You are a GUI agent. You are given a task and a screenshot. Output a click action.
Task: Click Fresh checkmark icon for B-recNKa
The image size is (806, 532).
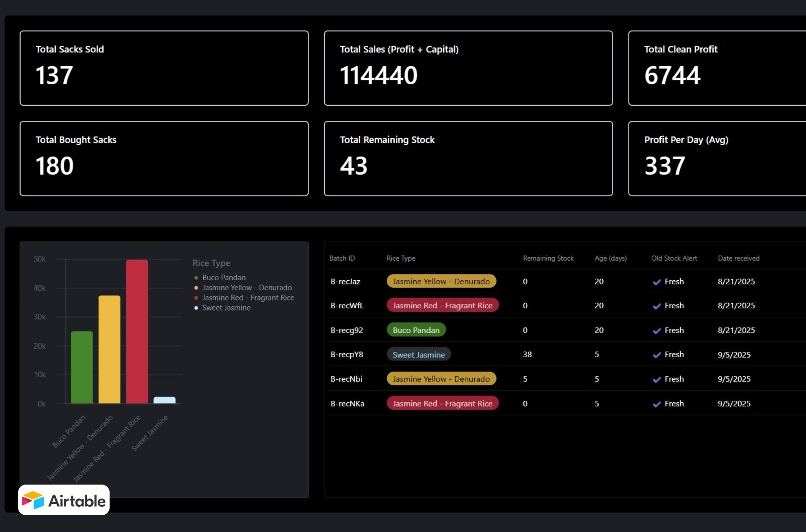(x=657, y=404)
